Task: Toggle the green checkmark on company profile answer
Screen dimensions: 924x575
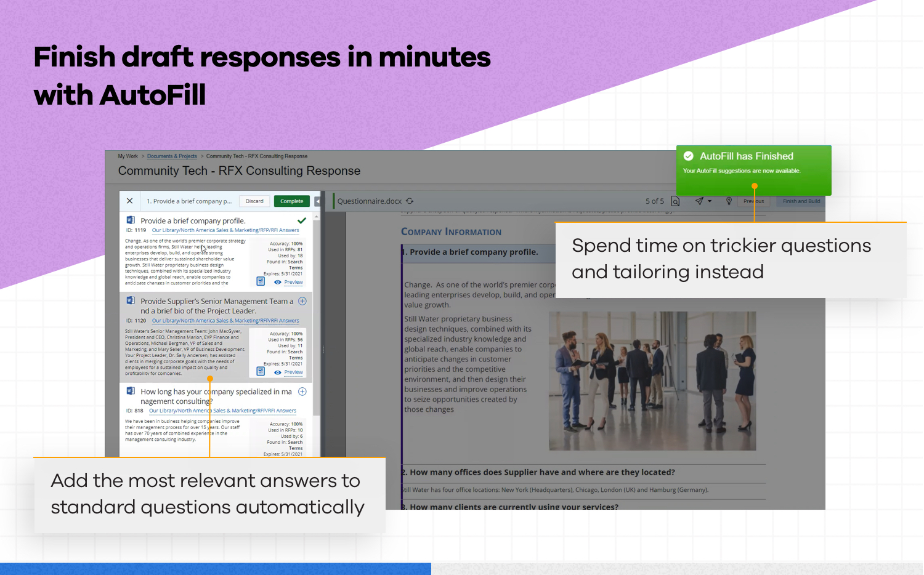Action: (x=302, y=220)
